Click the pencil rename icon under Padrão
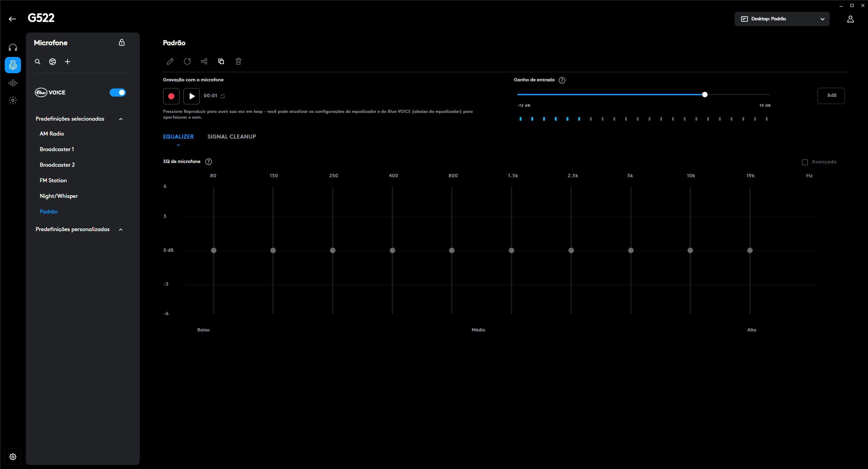Screen dimensions: 868x469 [170, 61]
